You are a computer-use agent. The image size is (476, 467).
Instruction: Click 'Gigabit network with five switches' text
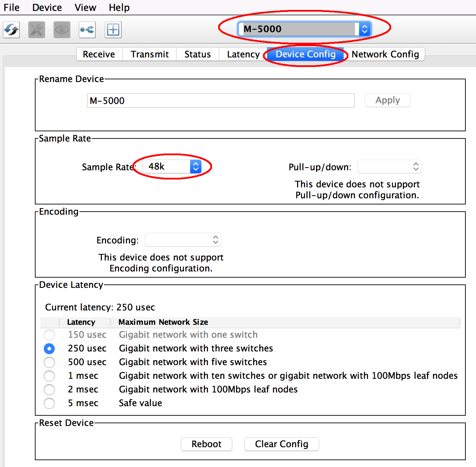point(193,362)
